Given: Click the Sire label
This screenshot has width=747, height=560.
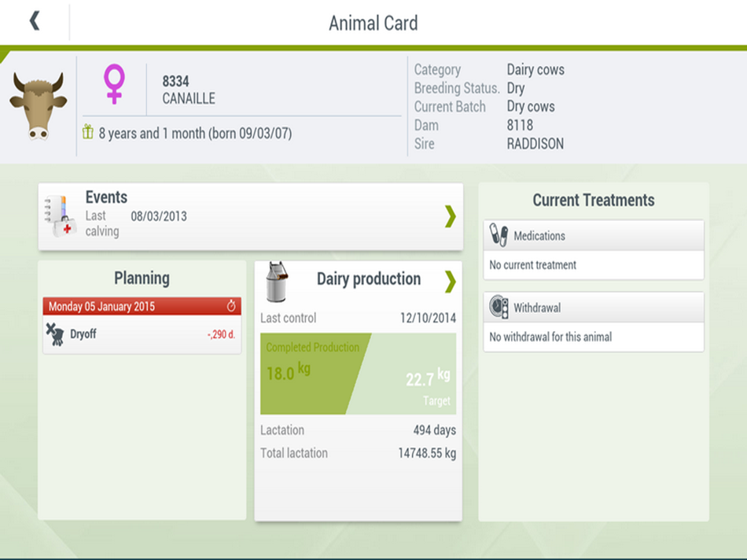Looking at the screenshot, I should [424, 144].
